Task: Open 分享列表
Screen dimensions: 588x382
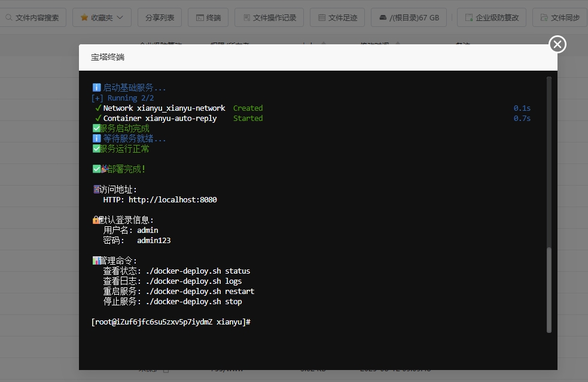Action: pos(160,17)
